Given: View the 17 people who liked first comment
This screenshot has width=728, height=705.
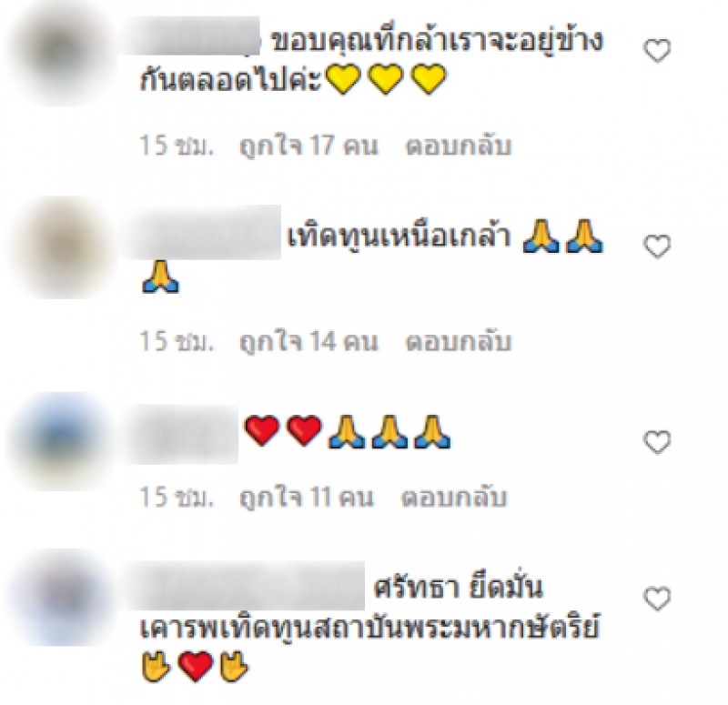Looking at the screenshot, I should (x=308, y=146).
